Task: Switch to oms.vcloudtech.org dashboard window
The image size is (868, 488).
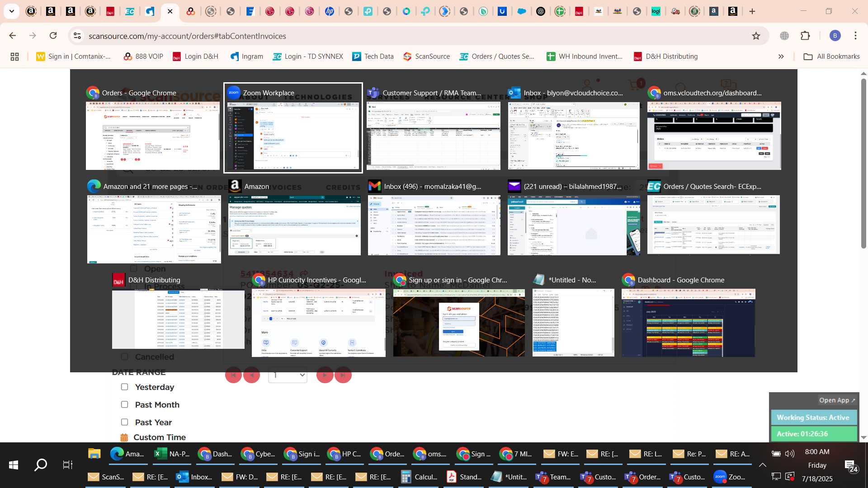Action: 714,128
